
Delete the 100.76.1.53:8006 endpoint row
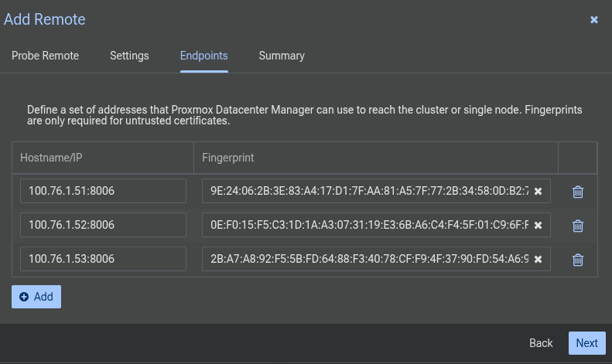pos(577,260)
